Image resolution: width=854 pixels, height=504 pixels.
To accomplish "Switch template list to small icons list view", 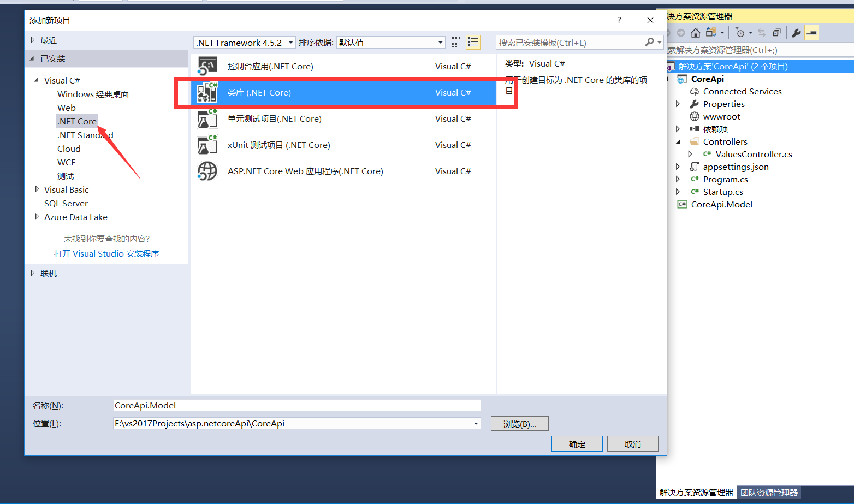I will pyautogui.click(x=473, y=43).
